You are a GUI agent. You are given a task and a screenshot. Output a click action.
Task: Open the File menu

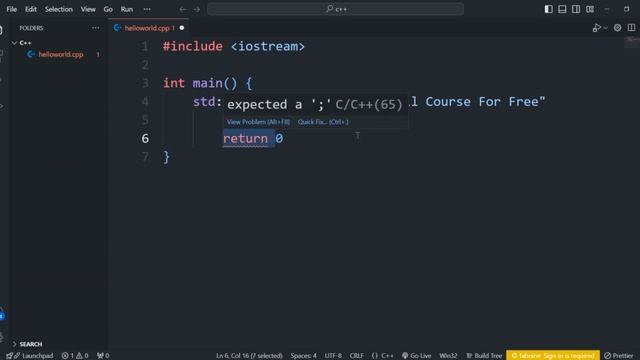[x=11, y=9]
